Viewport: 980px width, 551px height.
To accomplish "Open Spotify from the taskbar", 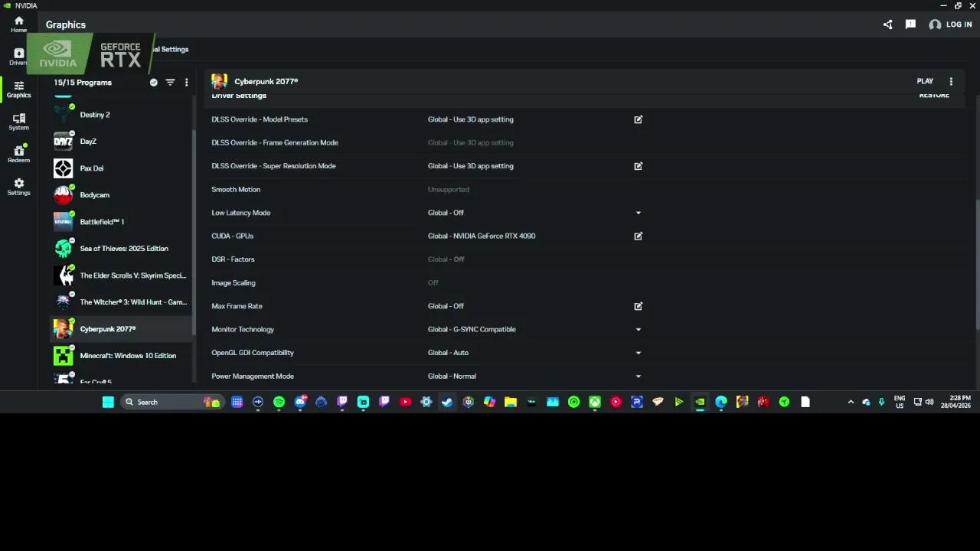I will (x=279, y=402).
